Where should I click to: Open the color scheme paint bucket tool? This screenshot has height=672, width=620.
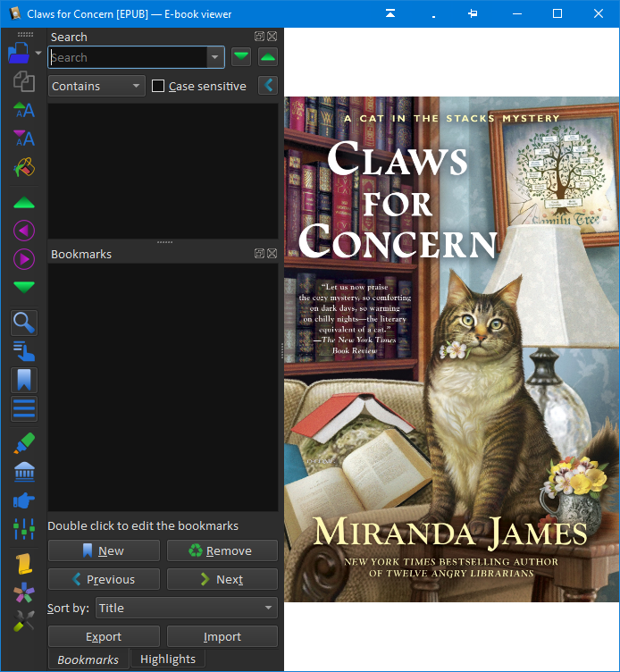[24, 167]
